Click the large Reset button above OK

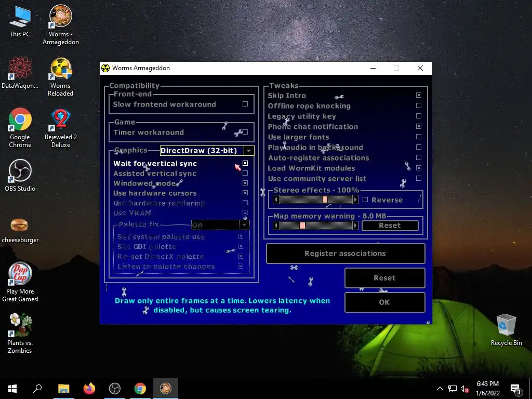click(x=385, y=278)
